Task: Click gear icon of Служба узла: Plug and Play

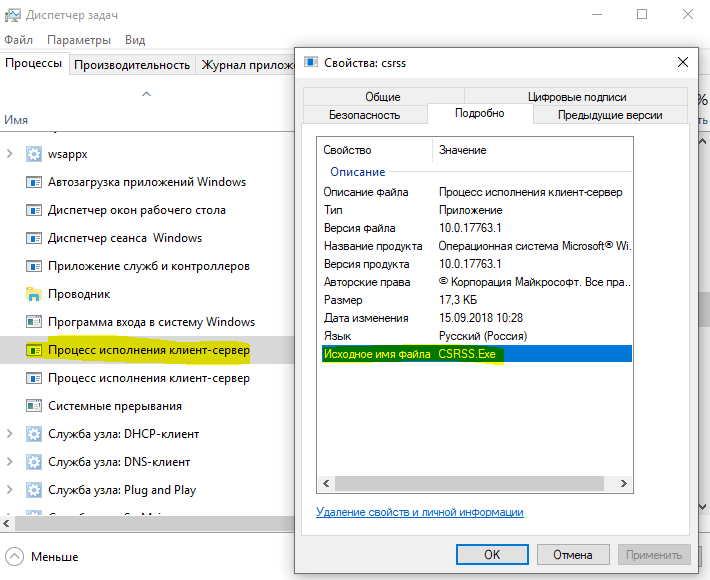Action: (x=34, y=490)
